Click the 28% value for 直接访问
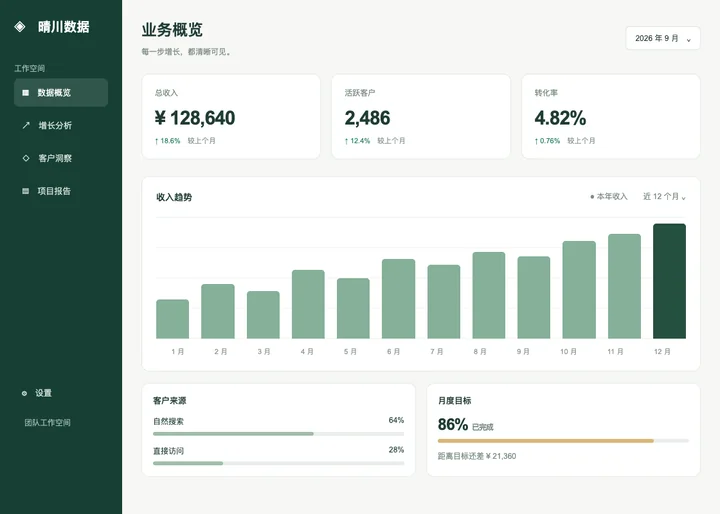 click(396, 450)
